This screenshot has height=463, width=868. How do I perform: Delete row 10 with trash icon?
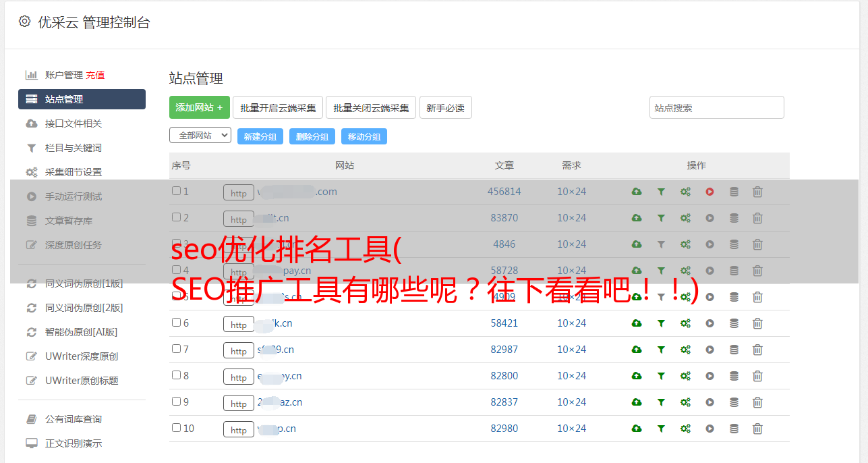coord(757,429)
